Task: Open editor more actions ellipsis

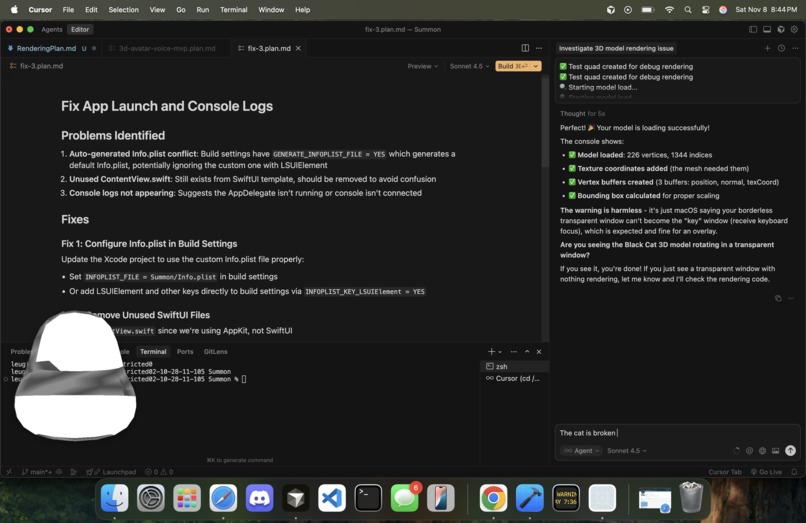Action: click(x=539, y=48)
